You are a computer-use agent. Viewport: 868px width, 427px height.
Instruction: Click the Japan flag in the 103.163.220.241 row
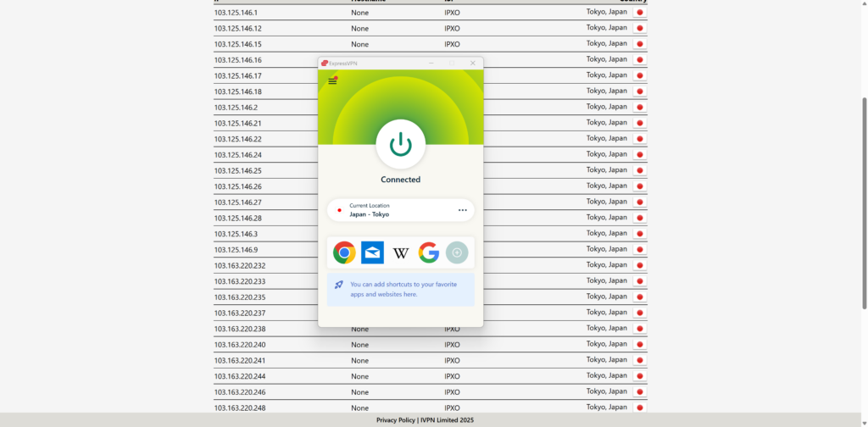tap(640, 360)
